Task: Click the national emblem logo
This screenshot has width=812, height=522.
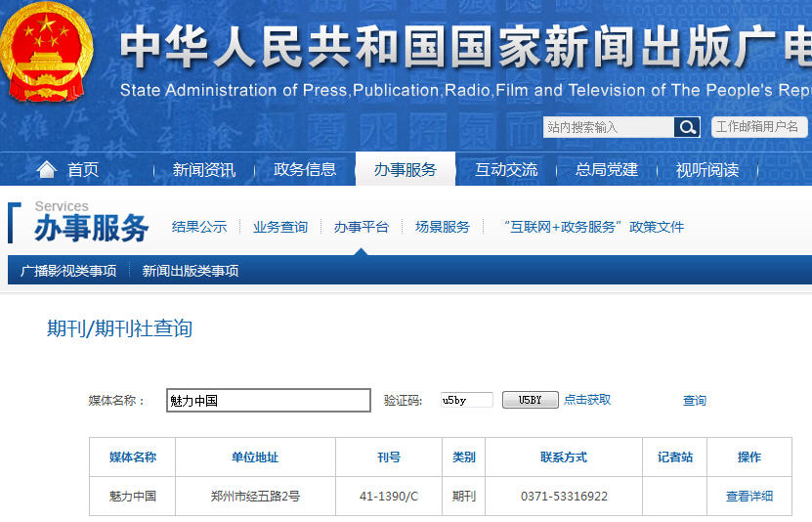Action: point(47,52)
